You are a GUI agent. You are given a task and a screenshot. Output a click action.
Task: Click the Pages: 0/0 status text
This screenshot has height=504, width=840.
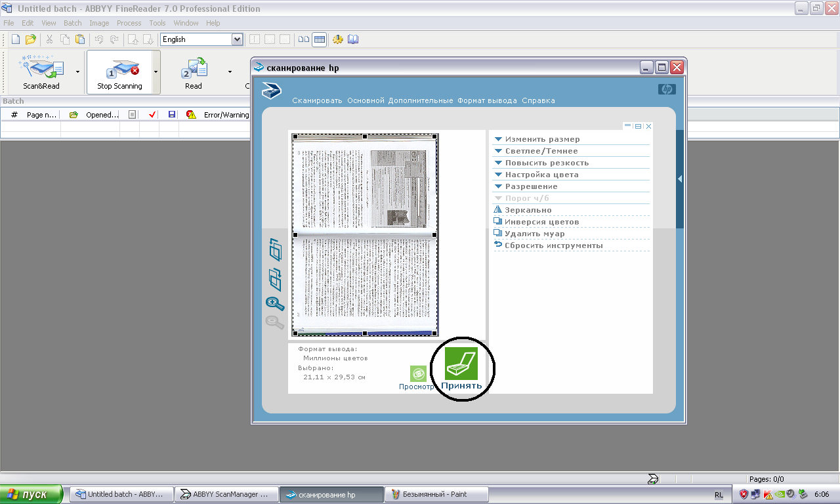pyautogui.click(x=766, y=479)
